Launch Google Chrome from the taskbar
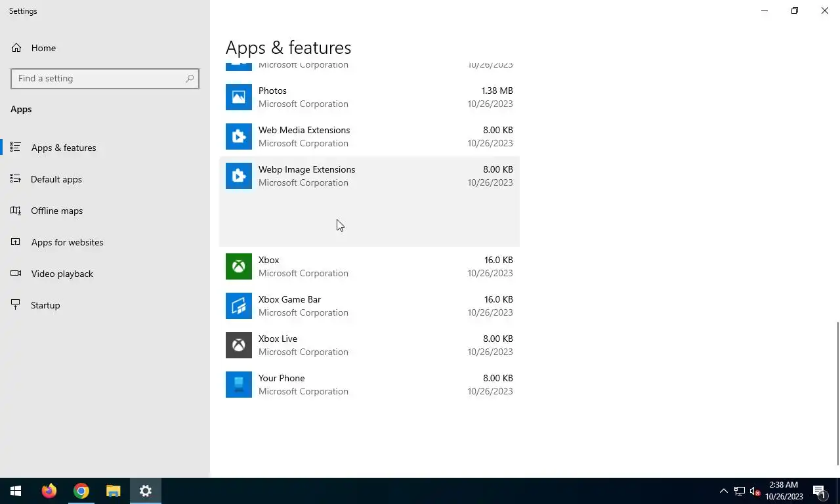Screen dimensions: 840x504 pos(81,491)
